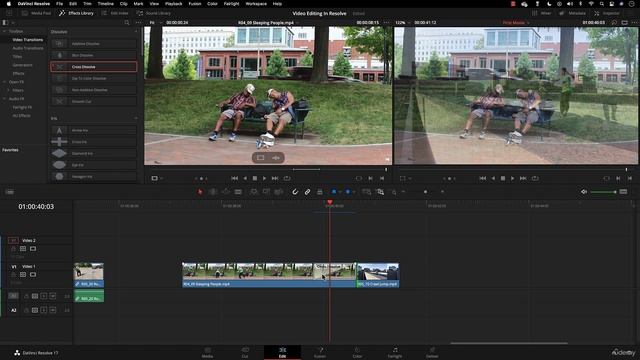Toggle Video 2 auto track selector
The image size is (640, 360).
(x=23, y=249)
